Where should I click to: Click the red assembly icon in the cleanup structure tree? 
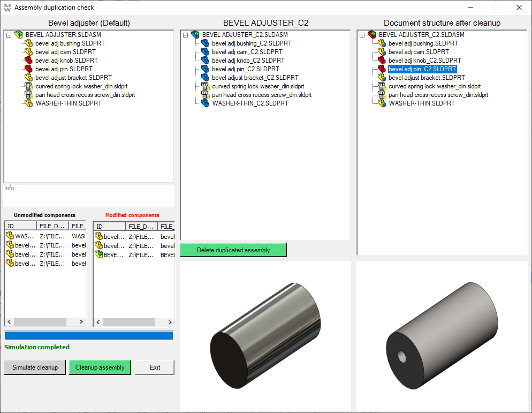pos(372,35)
